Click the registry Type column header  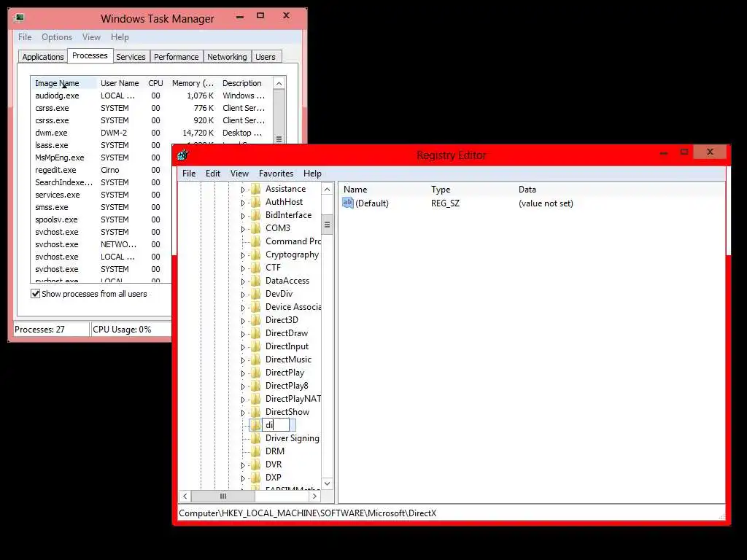472,190
